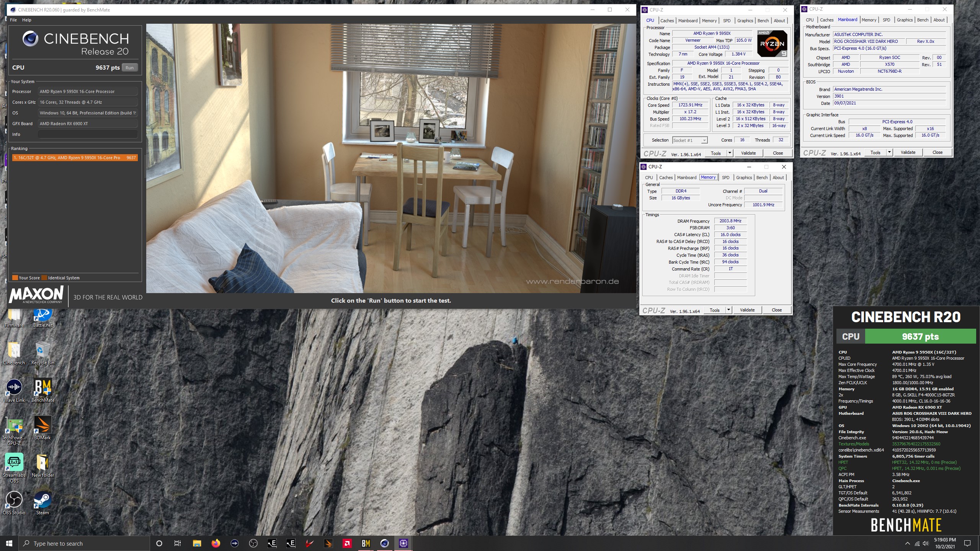Open the Firmware folder on desktop
This screenshot has width=980, height=551.
(14, 318)
